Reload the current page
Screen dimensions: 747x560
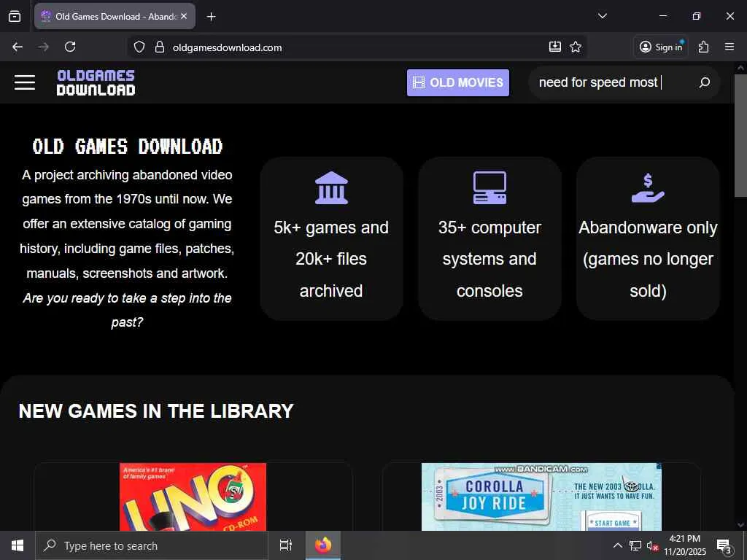pyautogui.click(x=70, y=47)
